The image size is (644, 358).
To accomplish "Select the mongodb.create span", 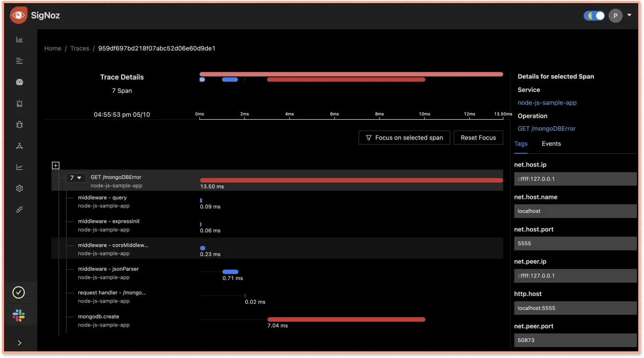I will (98, 316).
